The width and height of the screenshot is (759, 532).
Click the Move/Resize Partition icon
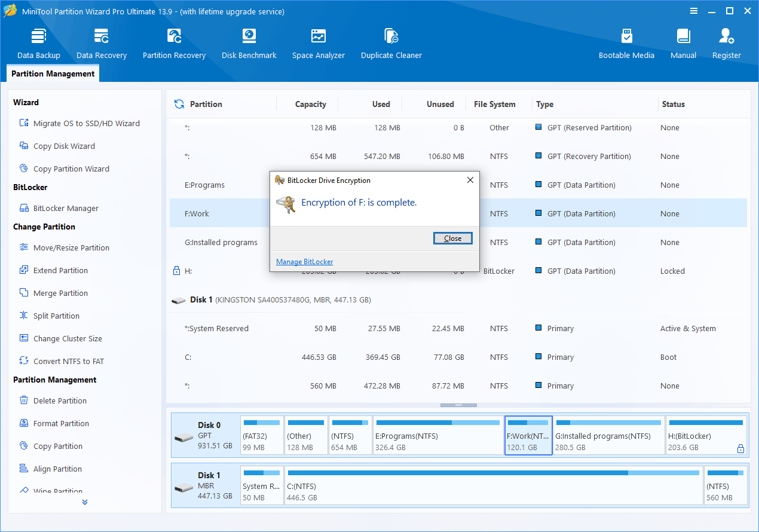pyautogui.click(x=24, y=247)
